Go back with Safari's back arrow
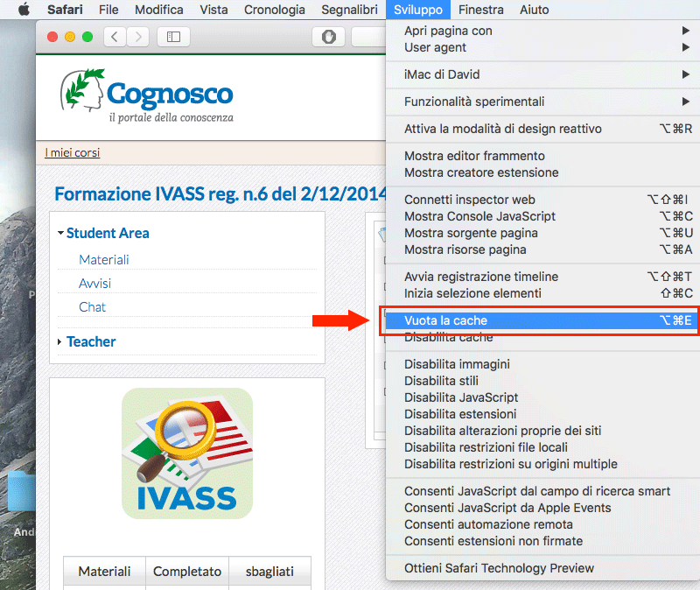The height and width of the screenshot is (590, 700). point(115,37)
